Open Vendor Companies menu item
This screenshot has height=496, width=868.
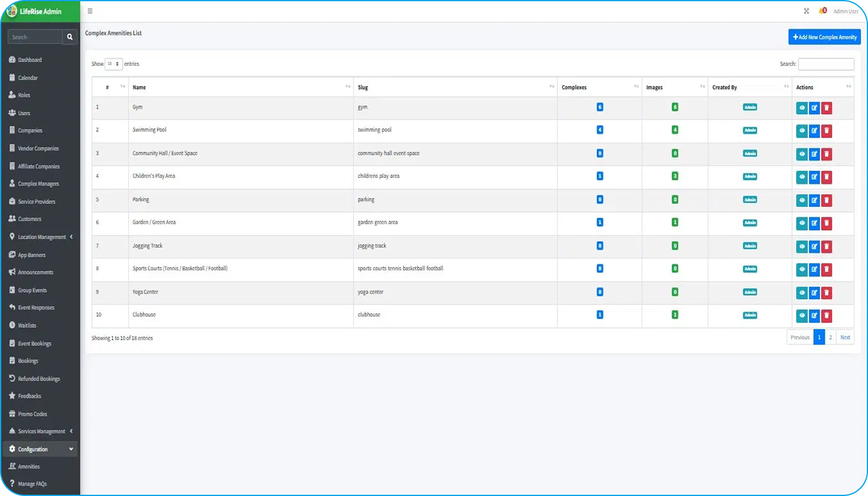38,149
